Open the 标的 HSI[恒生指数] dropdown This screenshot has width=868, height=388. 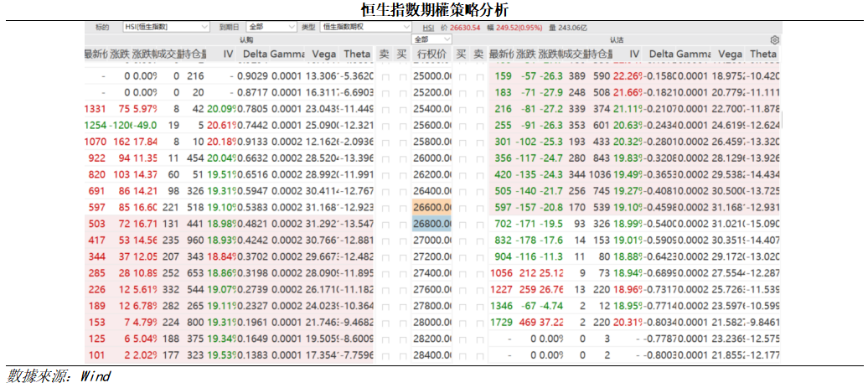(x=166, y=27)
